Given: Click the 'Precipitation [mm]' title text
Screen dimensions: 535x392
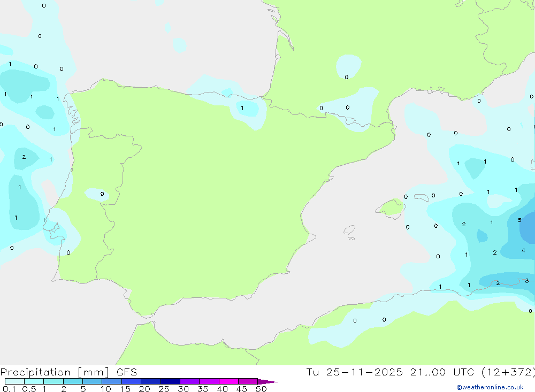Looking at the screenshot, I should 55,372.
